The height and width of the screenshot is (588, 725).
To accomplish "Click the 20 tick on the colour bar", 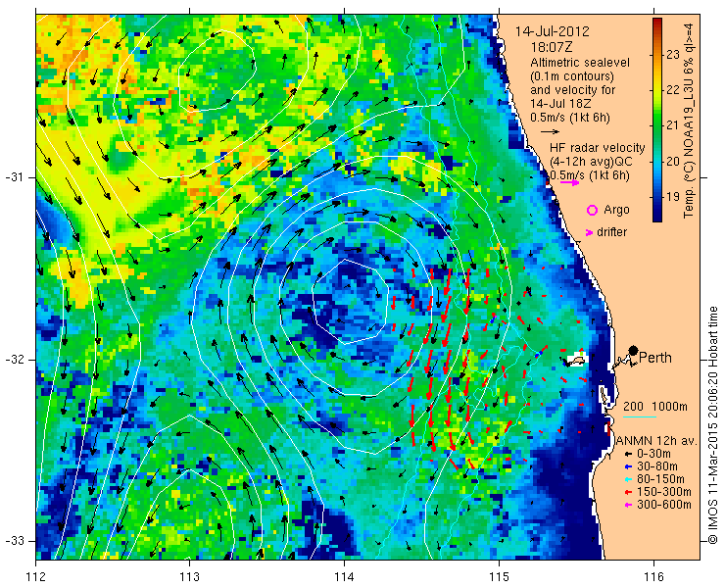I will (x=673, y=161).
